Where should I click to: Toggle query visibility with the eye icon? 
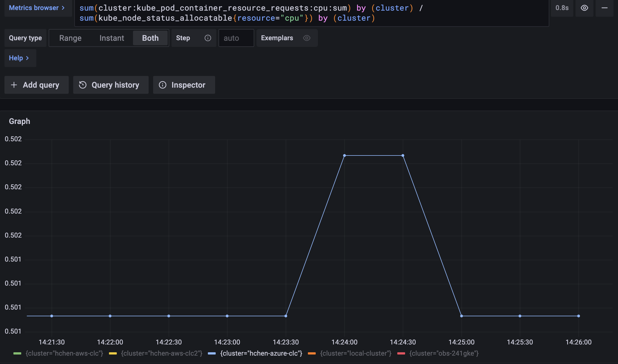(584, 8)
